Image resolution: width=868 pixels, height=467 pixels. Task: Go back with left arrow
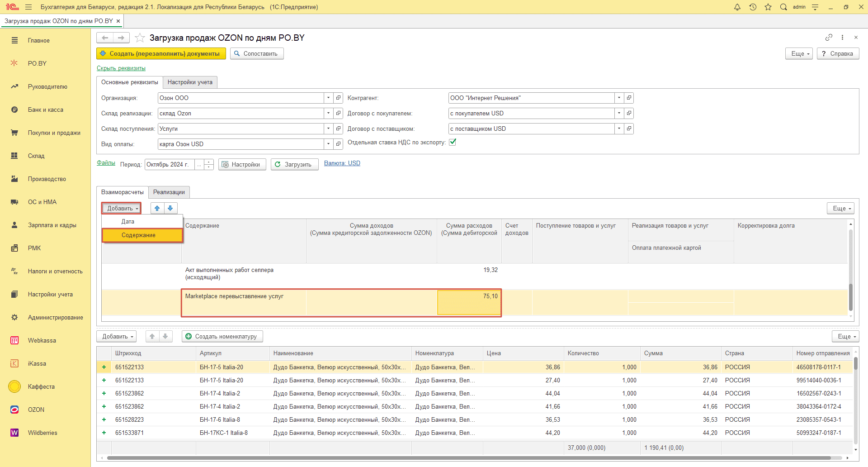click(105, 38)
